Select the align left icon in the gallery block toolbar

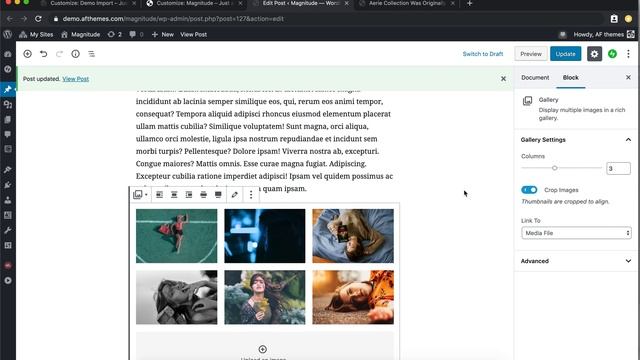(159, 195)
